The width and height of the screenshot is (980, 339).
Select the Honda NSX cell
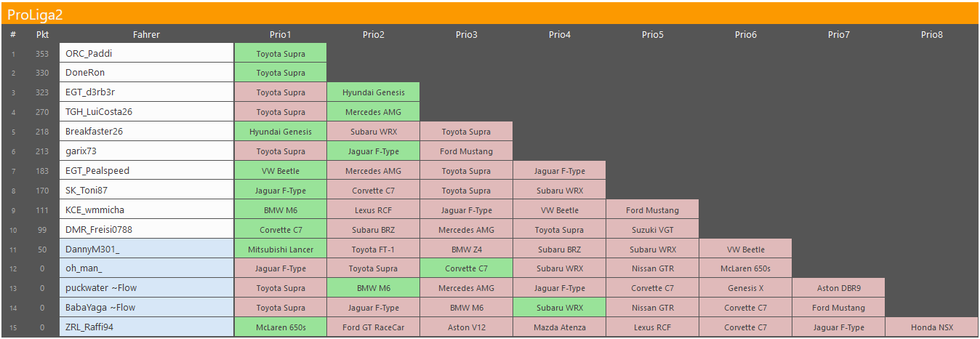[931, 327]
